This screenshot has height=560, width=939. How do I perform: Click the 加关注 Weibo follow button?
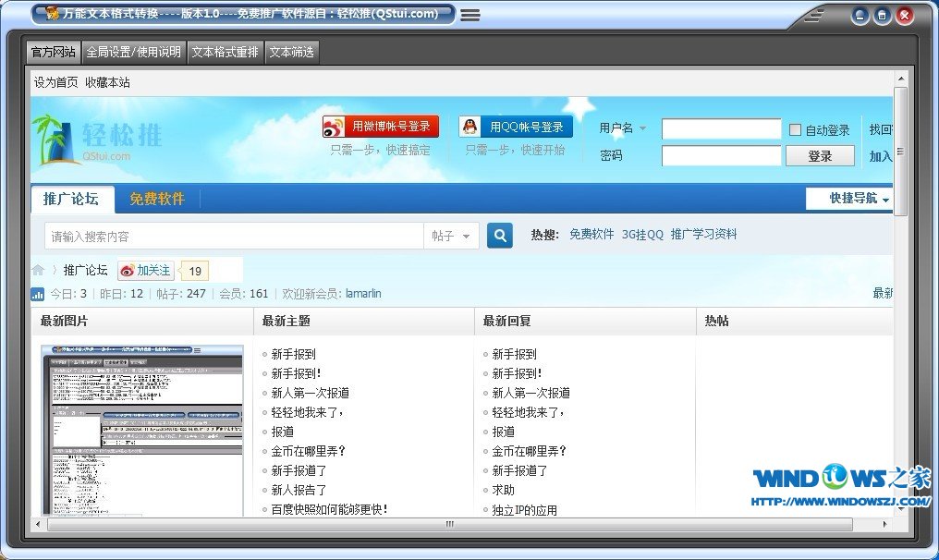[x=145, y=270]
